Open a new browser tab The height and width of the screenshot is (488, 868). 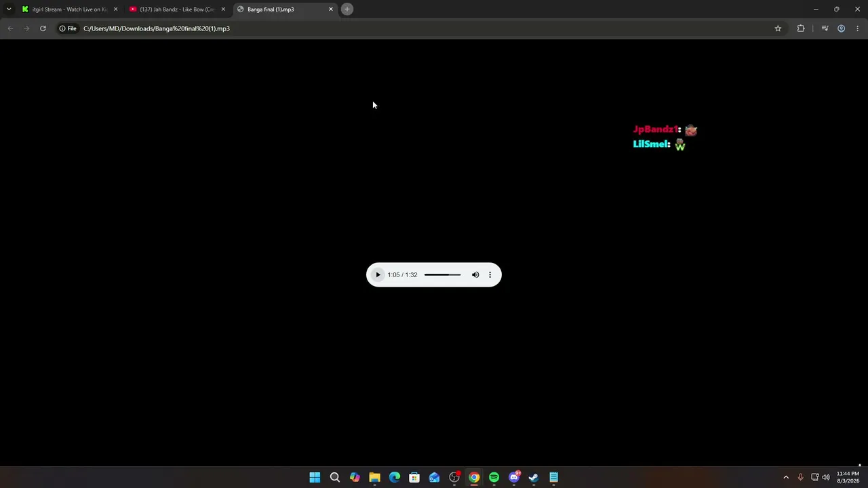point(347,9)
